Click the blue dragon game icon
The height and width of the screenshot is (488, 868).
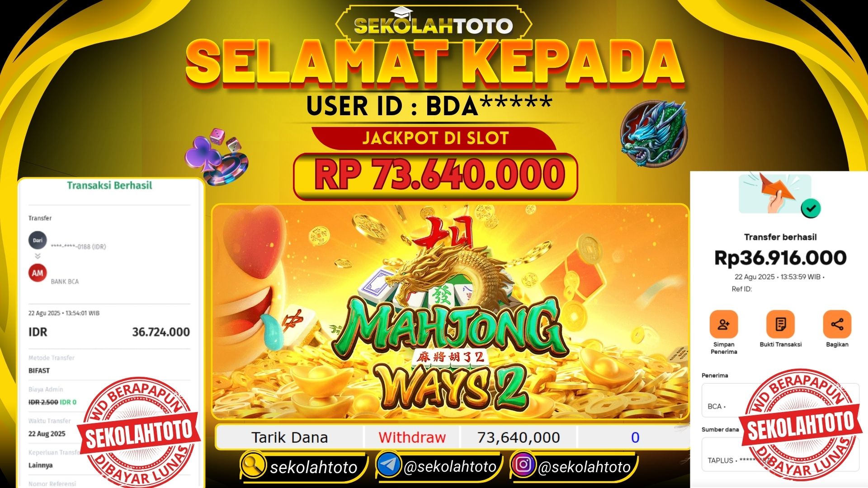tap(654, 134)
